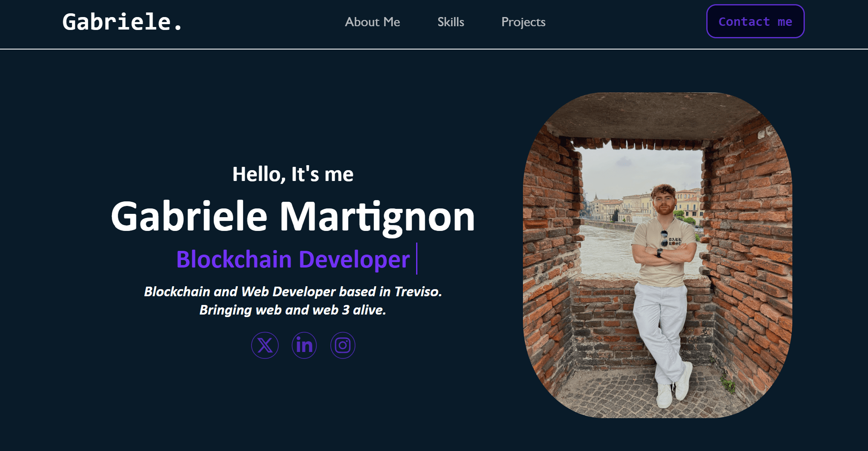Navigate to Skills in the navbar
This screenshot has width=868, height=451.
[451, 22]
